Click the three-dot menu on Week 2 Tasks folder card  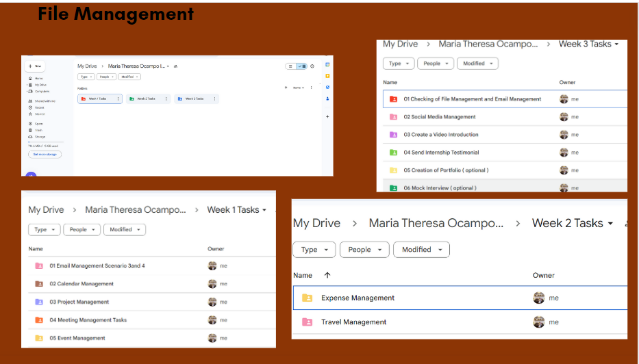[166, 99]
